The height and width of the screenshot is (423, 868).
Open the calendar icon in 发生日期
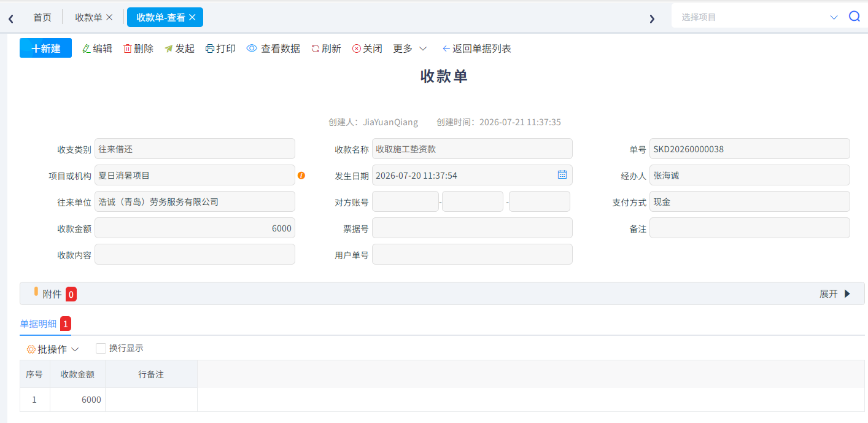(562, 174)
